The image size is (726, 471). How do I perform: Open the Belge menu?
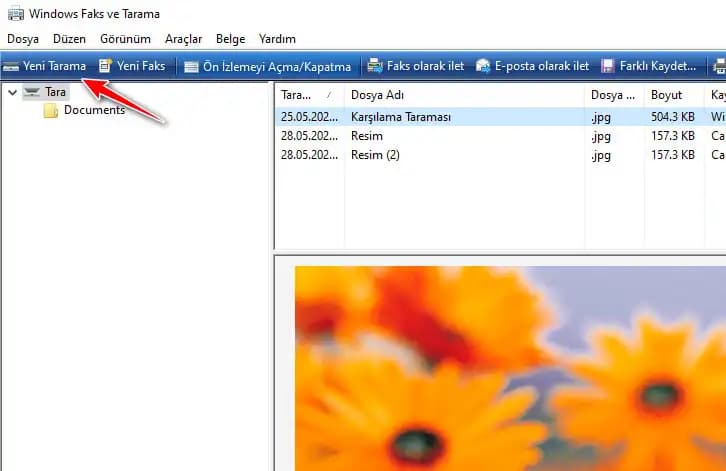(x=230, y=39)
